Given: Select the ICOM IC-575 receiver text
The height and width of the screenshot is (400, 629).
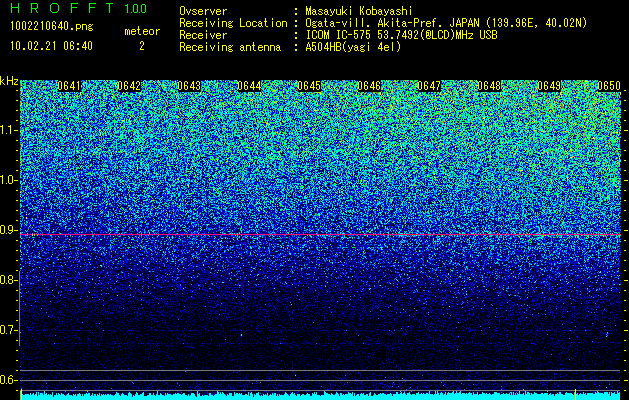Looking at the screenshot, I should 401,35.
